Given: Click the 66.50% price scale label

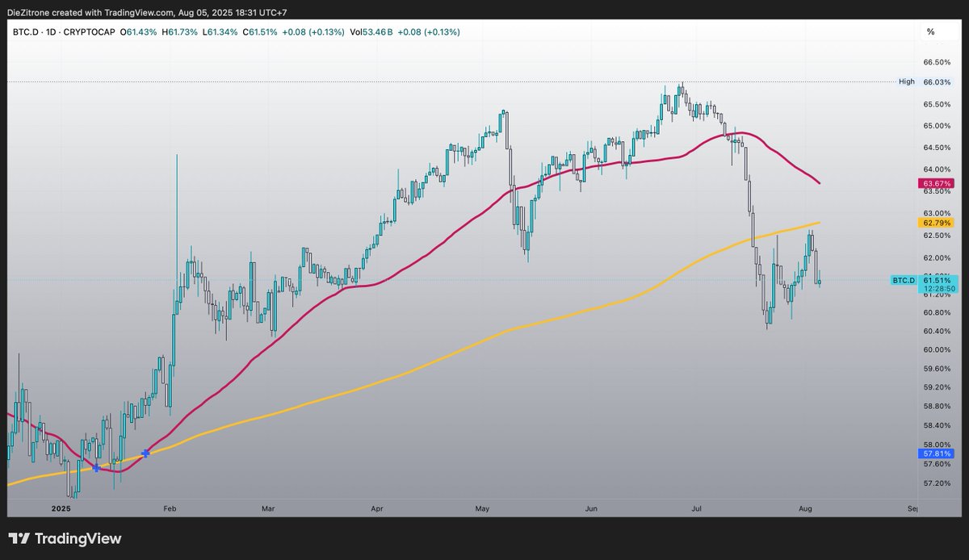Looking at the screenshot, I should coord(937,62).
